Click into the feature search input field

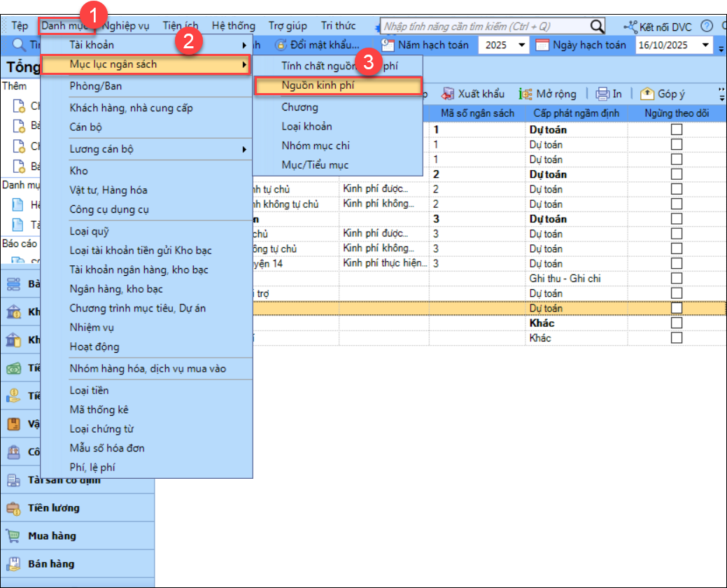pyautogui.click(x=484, y=26)
